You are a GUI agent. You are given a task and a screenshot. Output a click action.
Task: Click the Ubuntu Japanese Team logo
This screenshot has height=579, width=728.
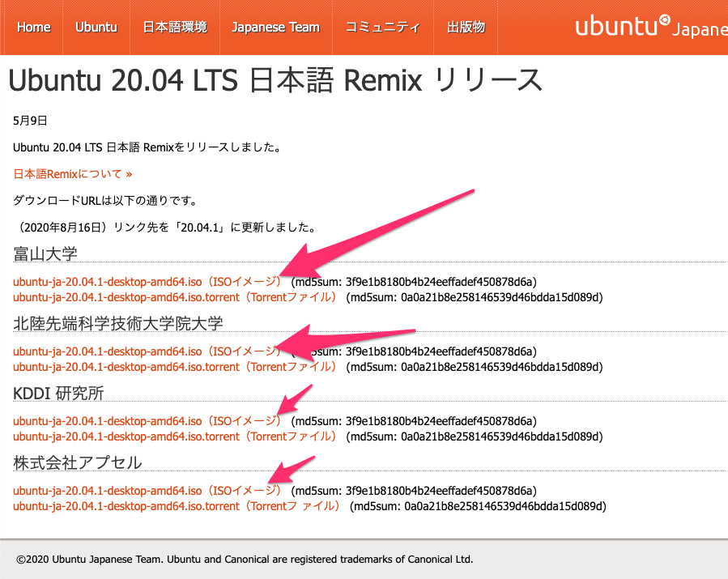(x=651, y=27)
